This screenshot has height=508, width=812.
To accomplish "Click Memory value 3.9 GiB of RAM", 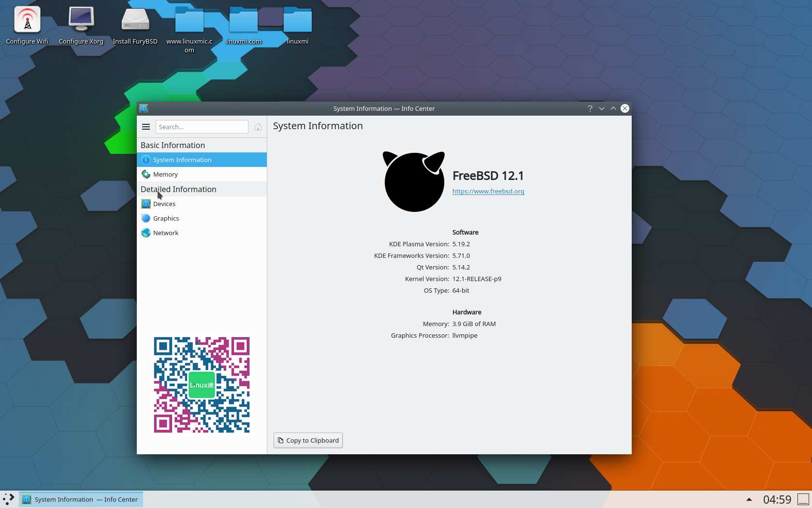I will pyautogui.click(x=474, y=324).
